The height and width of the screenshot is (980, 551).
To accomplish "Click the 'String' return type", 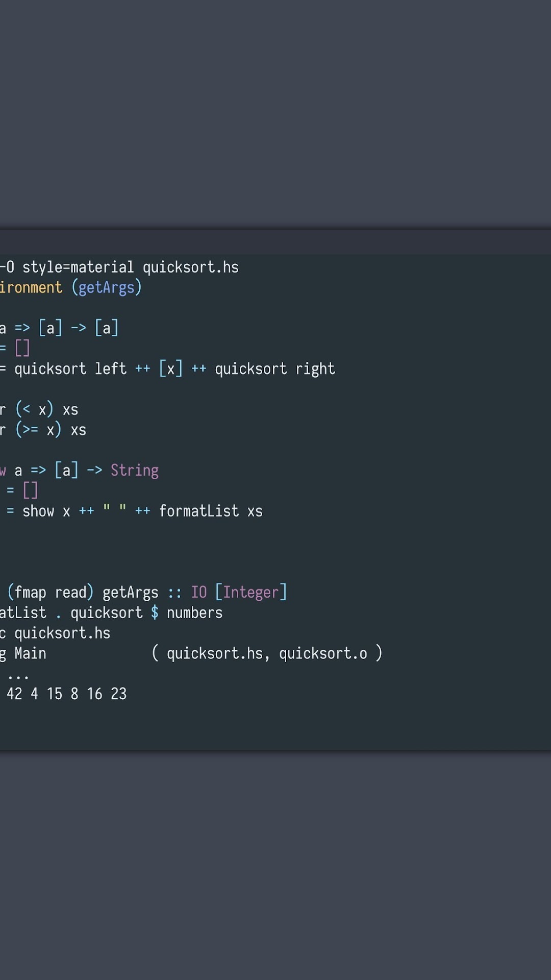I will pyautogui.click(x=135, y=470).
